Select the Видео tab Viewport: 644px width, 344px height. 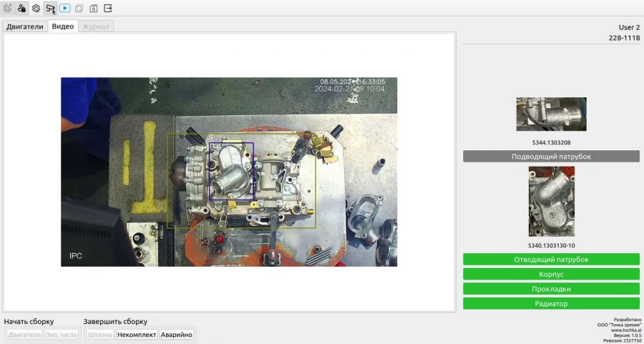pos(63,26)
